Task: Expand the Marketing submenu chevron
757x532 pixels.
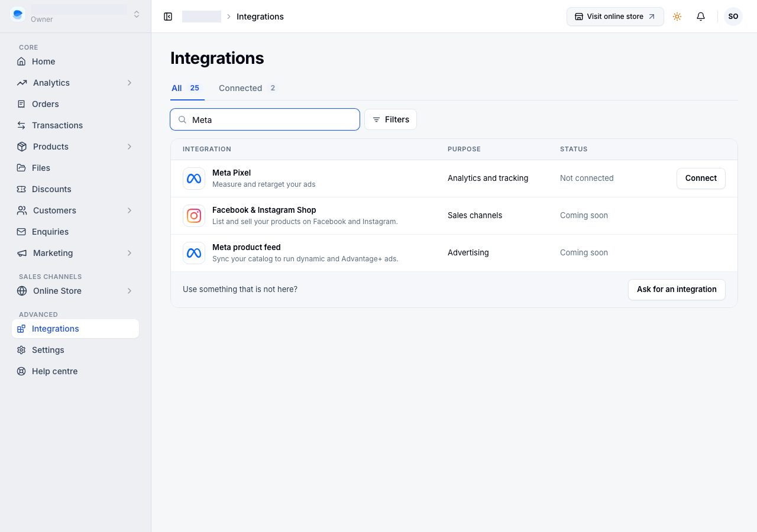Action: [x=130, y=253]
